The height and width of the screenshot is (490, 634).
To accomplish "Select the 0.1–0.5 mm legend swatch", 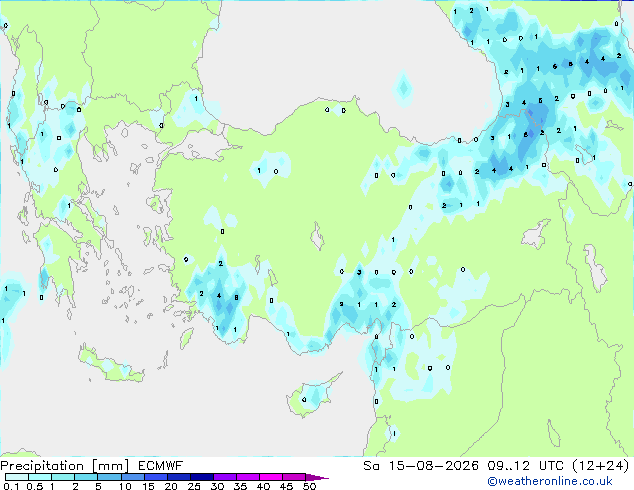I will click(17, 477).
